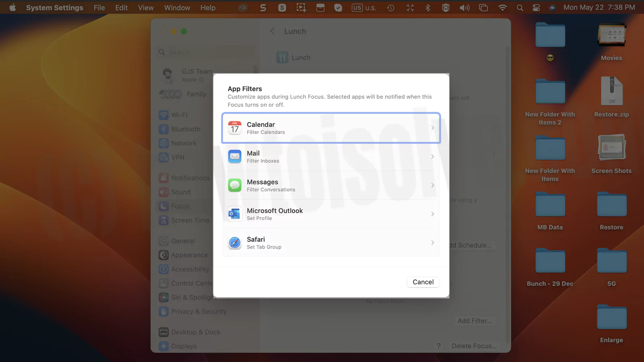
Task: Open Spotlight search in menu bar
Action: tap(520, 7)
